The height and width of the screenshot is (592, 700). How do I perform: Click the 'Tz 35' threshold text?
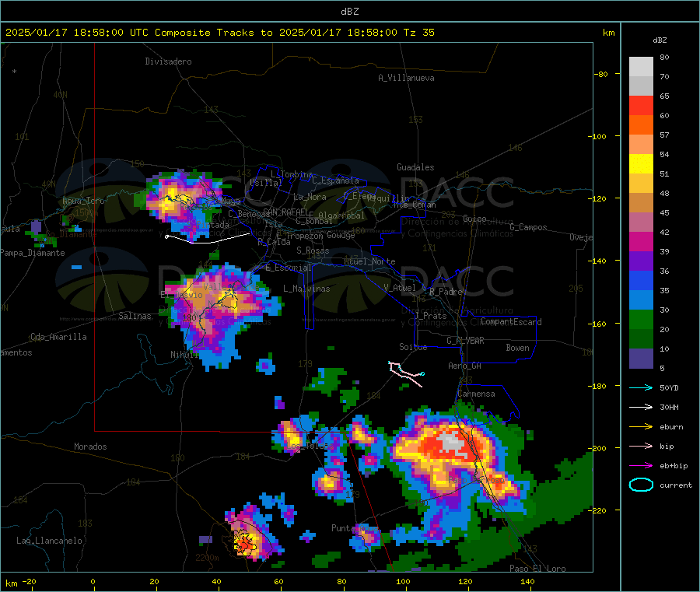click(x=418, y=33)
